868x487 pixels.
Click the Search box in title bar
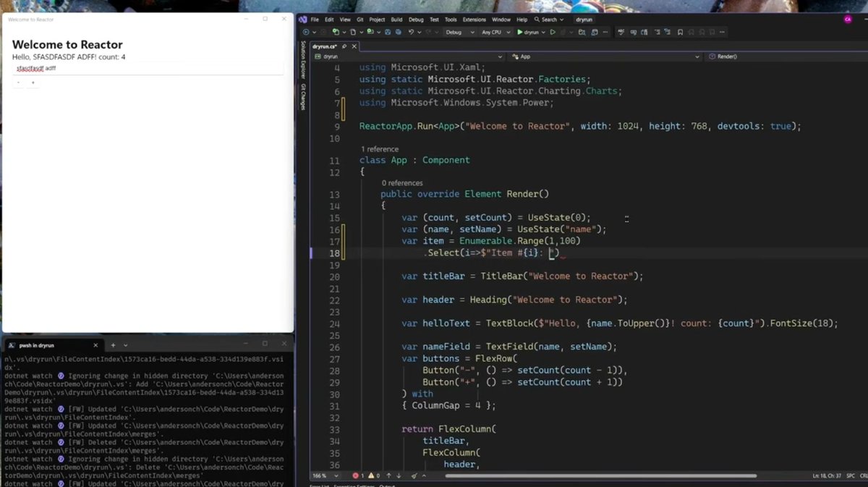point(549,20)
